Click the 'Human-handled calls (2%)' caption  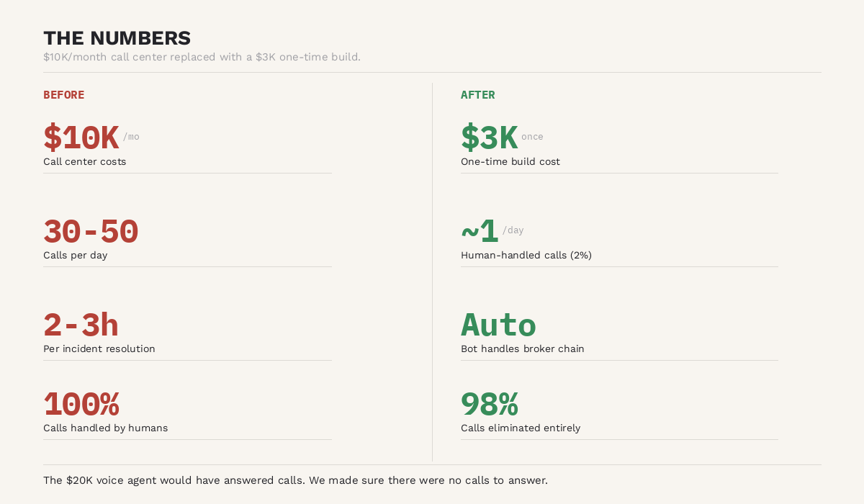coord(526,255)
